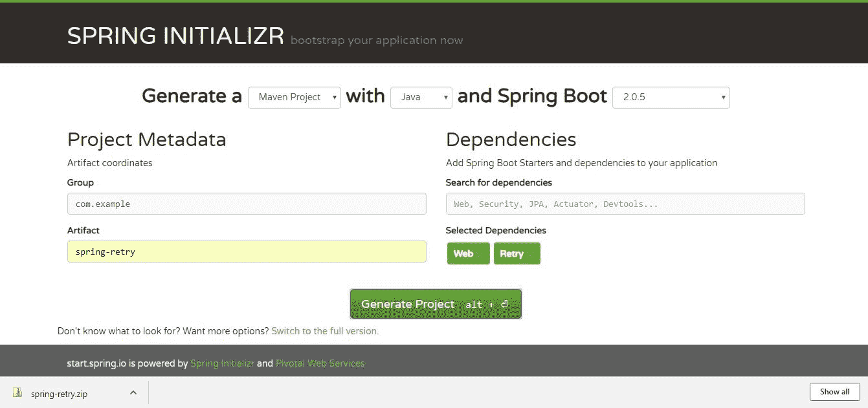The width and height of the screenshot is (868, 408).
Task: Open the Maven Project type dropdown
Action: [x=295, y=98]
